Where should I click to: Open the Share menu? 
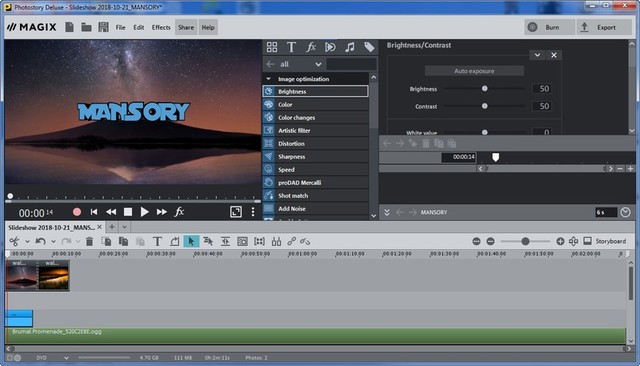[186, 27]
